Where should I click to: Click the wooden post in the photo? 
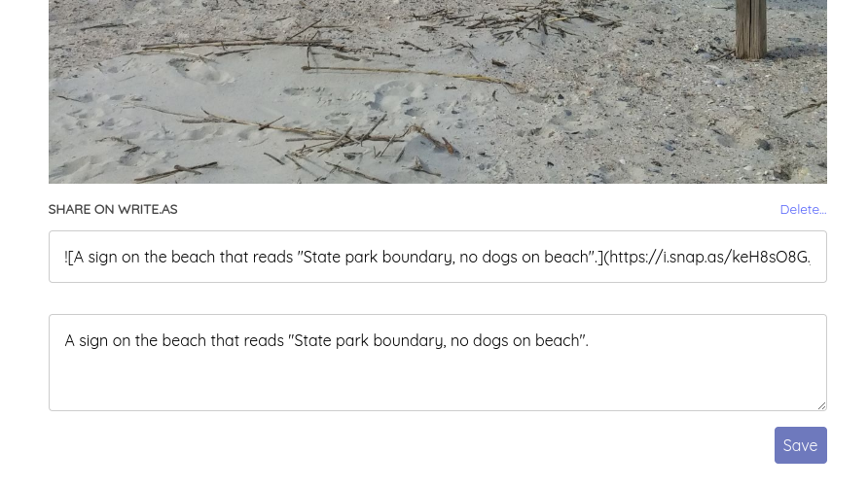tap(750, 29)
